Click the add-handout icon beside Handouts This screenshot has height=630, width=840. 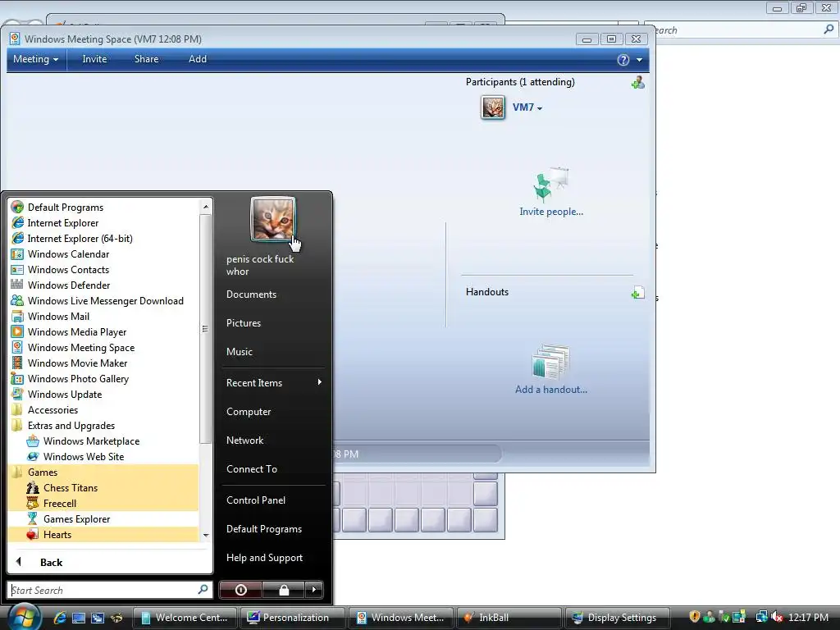coord(637,293)
